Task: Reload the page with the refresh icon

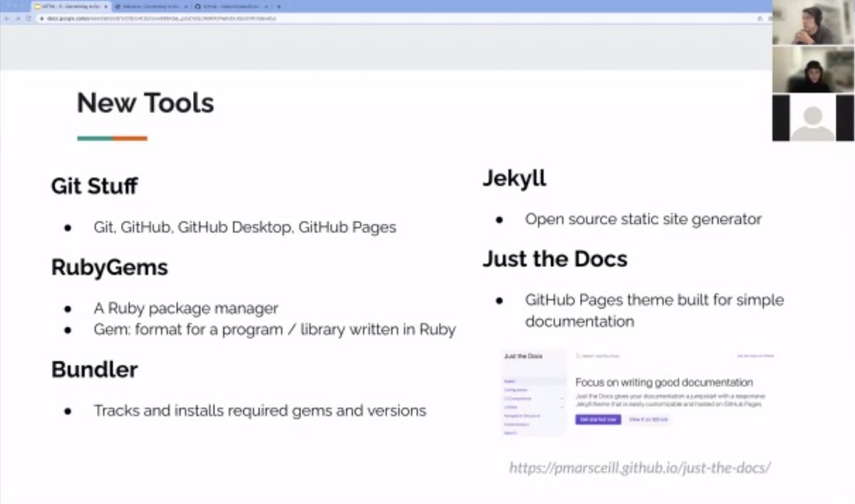Action: coord(28,18)
